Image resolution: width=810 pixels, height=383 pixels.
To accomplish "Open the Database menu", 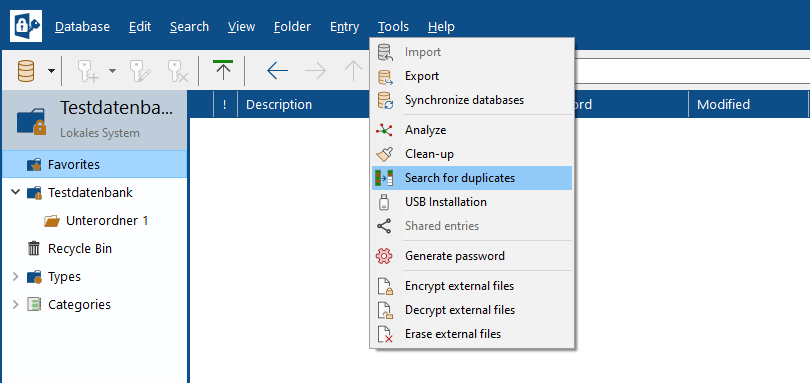I will point(83,26).
